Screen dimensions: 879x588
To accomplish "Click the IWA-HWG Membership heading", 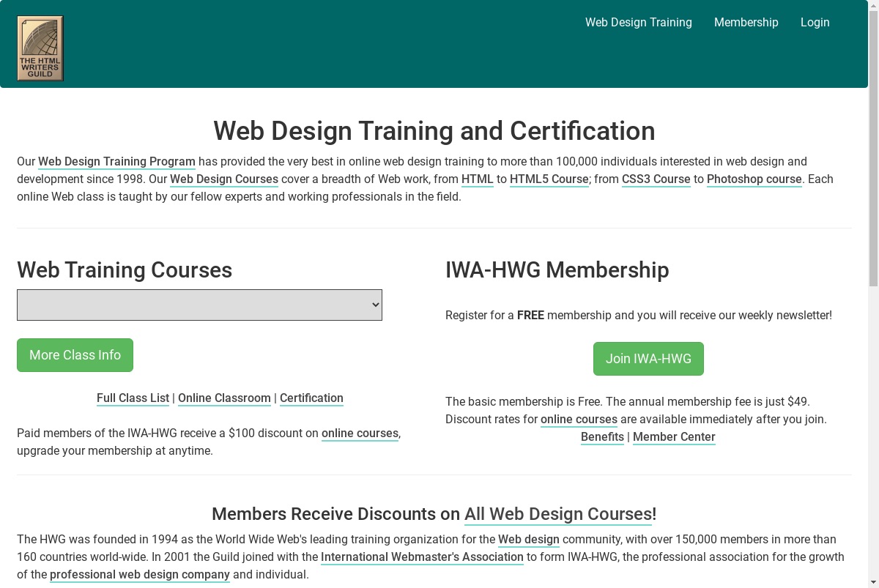I will 557,269.
